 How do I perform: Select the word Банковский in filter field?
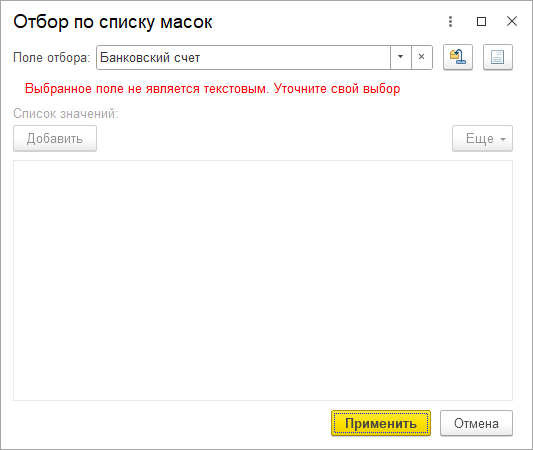point(135,57)
